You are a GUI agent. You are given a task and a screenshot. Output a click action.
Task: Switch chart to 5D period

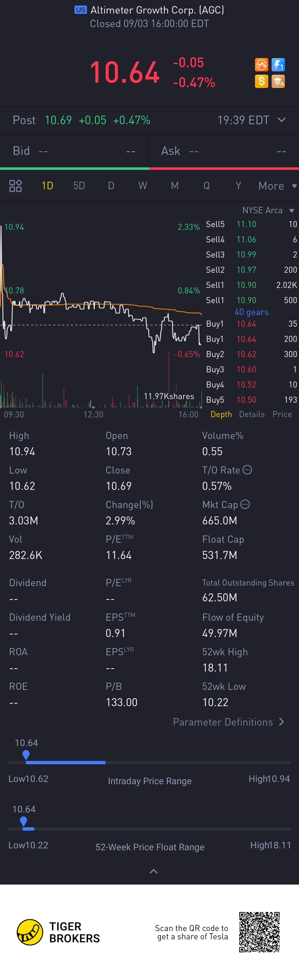pos(79,186)
